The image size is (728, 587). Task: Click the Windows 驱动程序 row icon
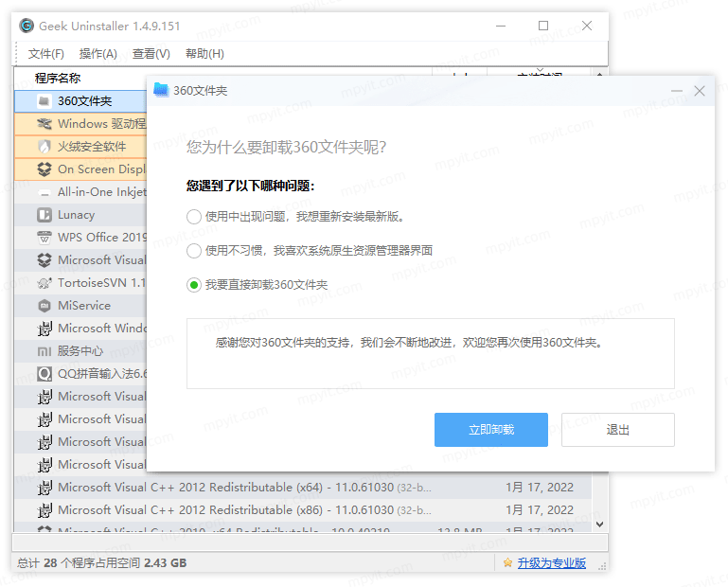pyautogui.click(x=44, y=123)
